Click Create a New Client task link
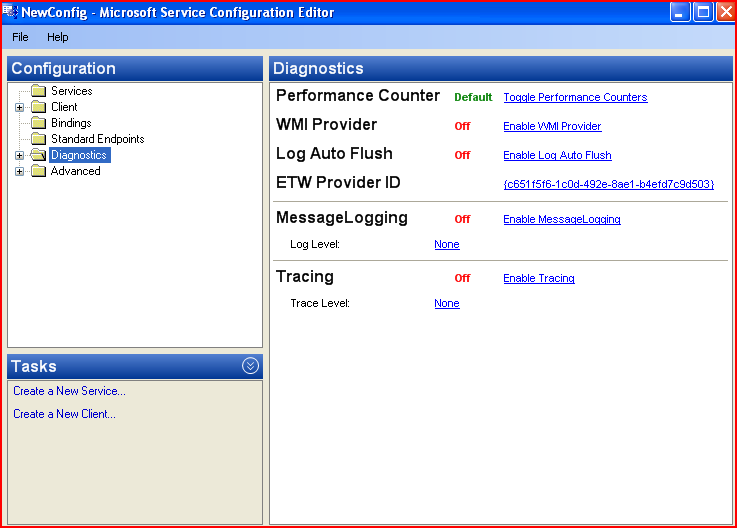Screen dimensions: 737x528 coord(64,414)
